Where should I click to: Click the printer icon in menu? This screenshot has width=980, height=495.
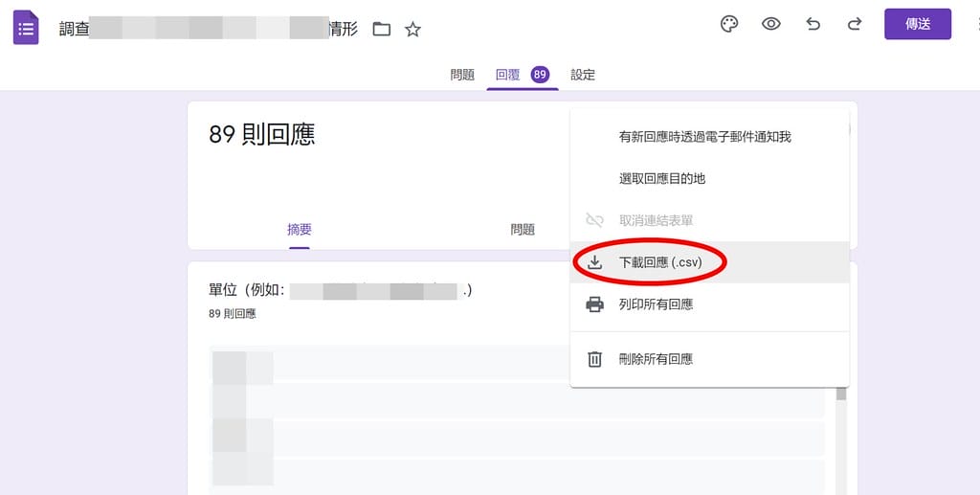coord(594,304)
